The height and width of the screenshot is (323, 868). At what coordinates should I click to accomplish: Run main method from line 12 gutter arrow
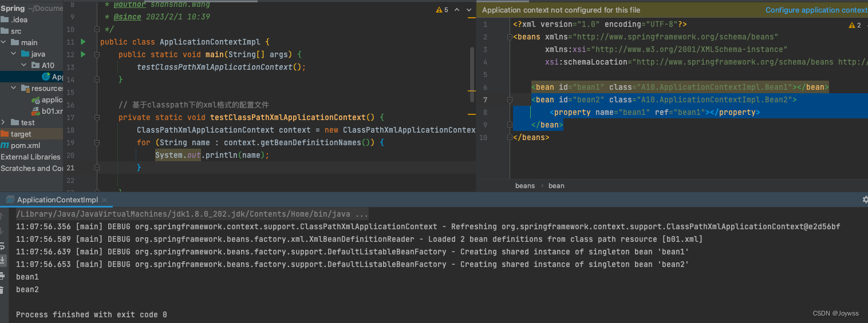(83, 54)
